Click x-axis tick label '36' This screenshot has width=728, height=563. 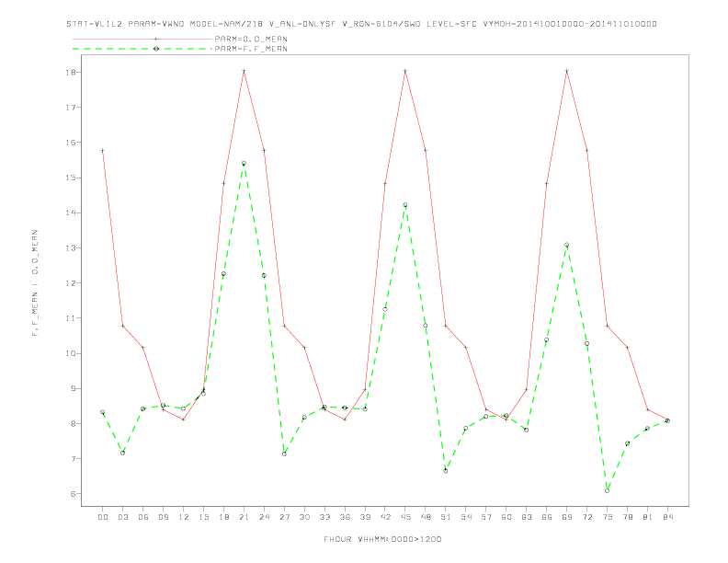345,517
